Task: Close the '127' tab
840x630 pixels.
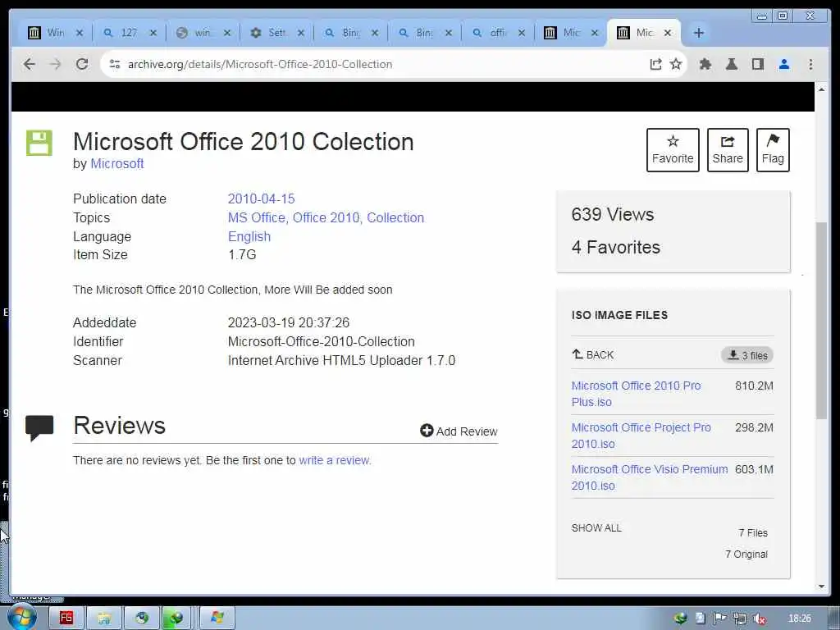Action: 153,33
